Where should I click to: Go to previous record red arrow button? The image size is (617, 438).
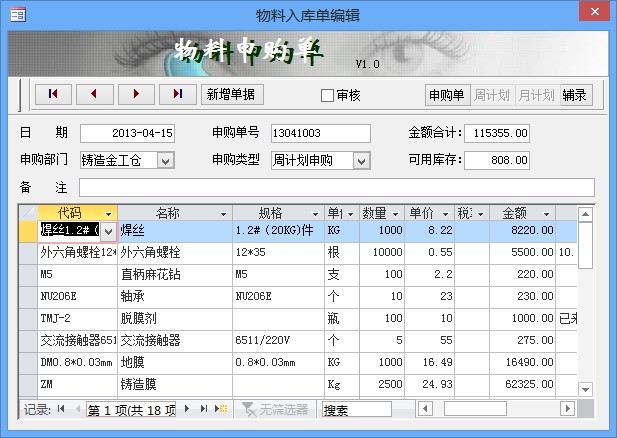point(95,94)
